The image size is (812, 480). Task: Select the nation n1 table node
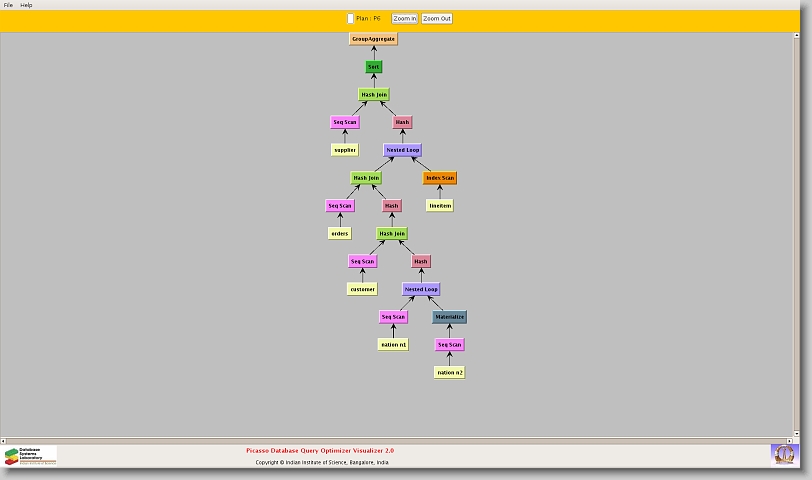point(393,345)
